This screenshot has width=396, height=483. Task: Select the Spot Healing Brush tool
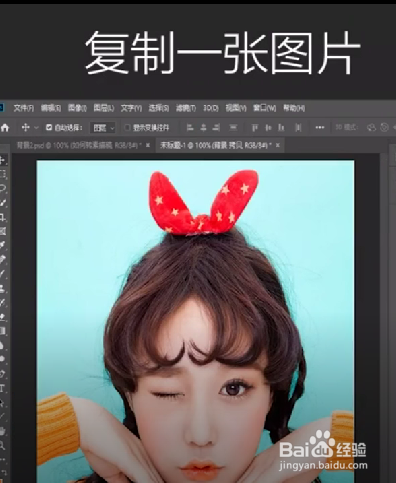2,259
